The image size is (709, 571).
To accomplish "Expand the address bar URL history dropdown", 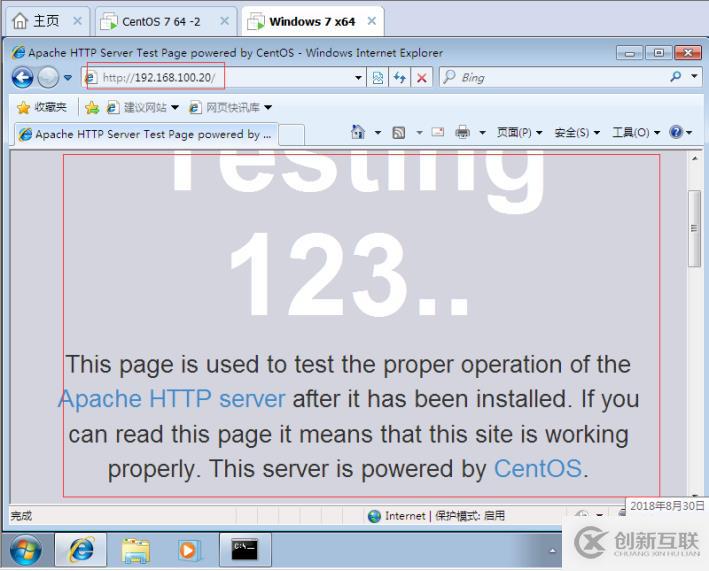I will click(358, 78).
